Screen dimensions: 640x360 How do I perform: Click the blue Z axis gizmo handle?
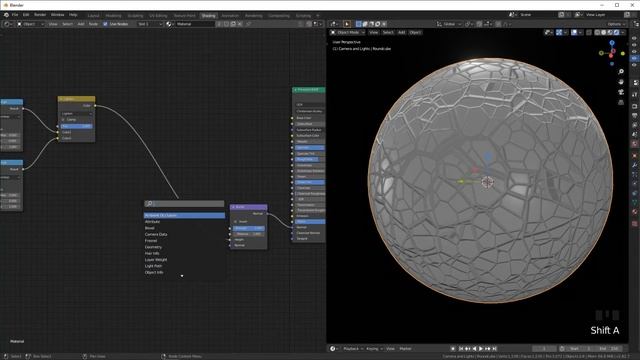pyautogui.click(x=612, y=42)
